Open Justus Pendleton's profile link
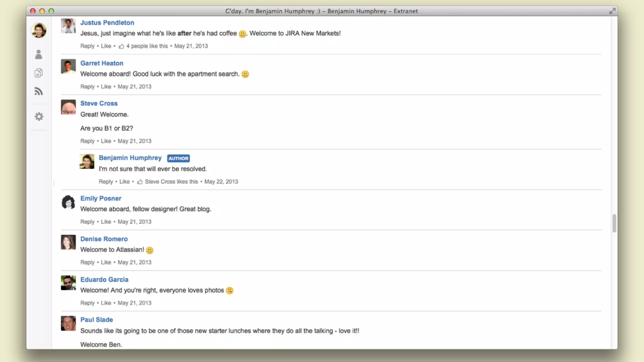Image resolution: width=644 pixels, height=362 pixels. point(107,23)
